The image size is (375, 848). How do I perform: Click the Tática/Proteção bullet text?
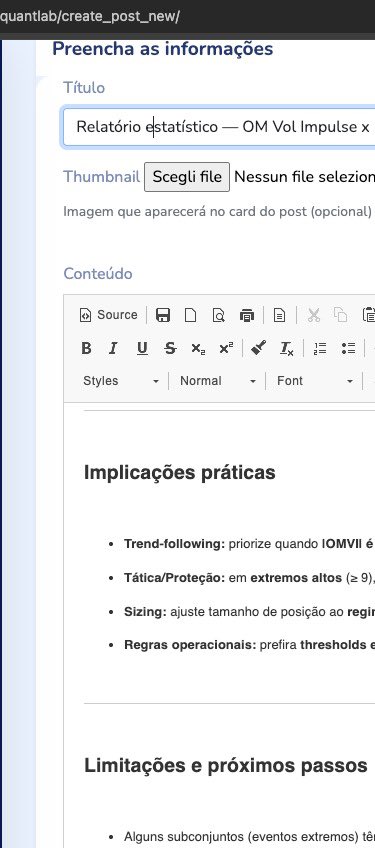(249, 578)
